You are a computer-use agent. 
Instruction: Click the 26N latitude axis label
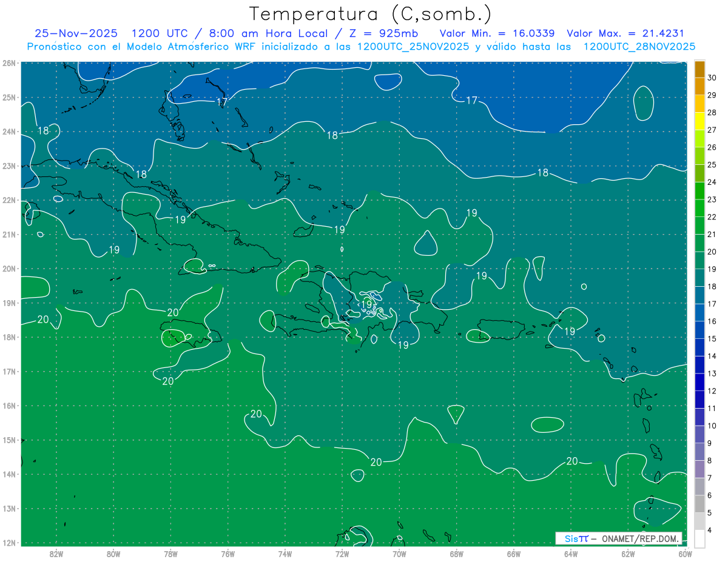click(x=9, y=63)
